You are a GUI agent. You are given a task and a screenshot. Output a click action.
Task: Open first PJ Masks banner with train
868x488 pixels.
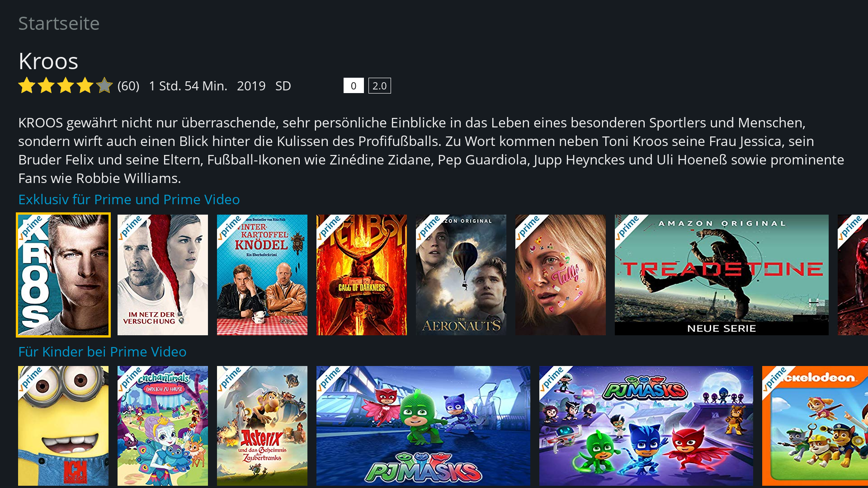click(x=423, y=426)
